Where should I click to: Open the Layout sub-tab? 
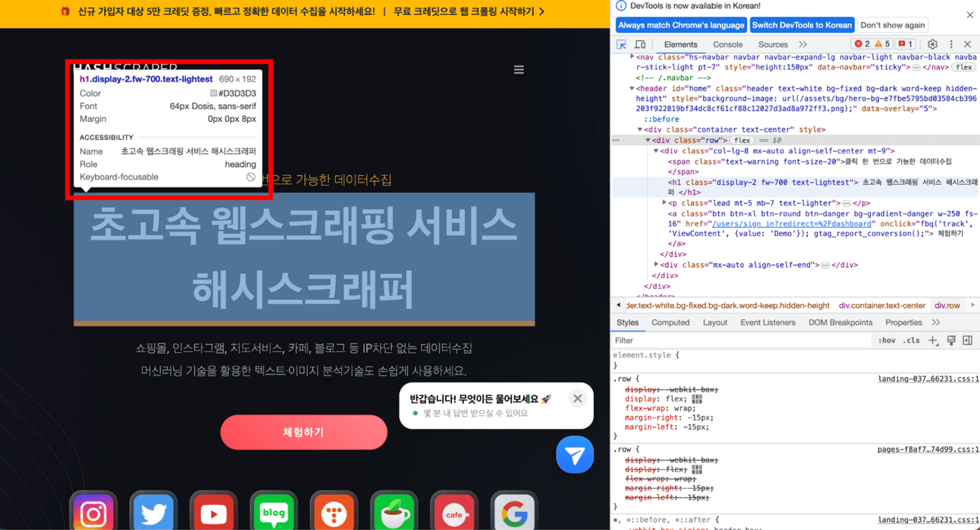715,323
